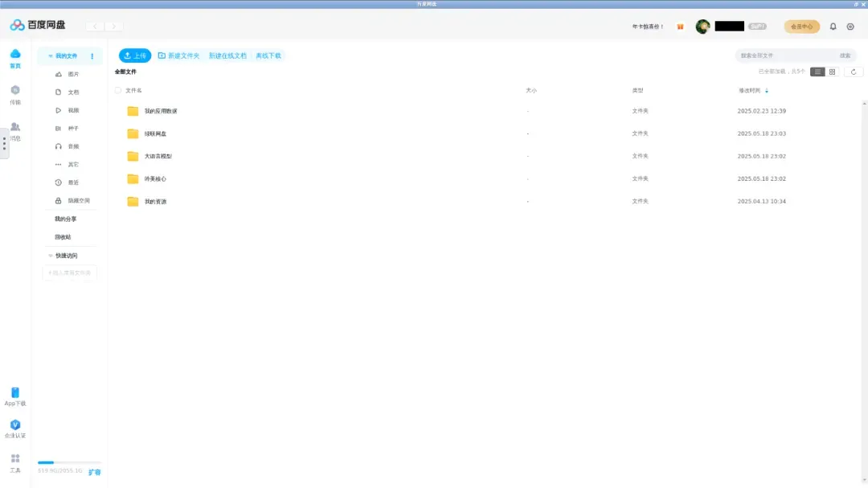
Task: Click the scrollbar up arrow of the file list
Action: (x=864, y=104)
